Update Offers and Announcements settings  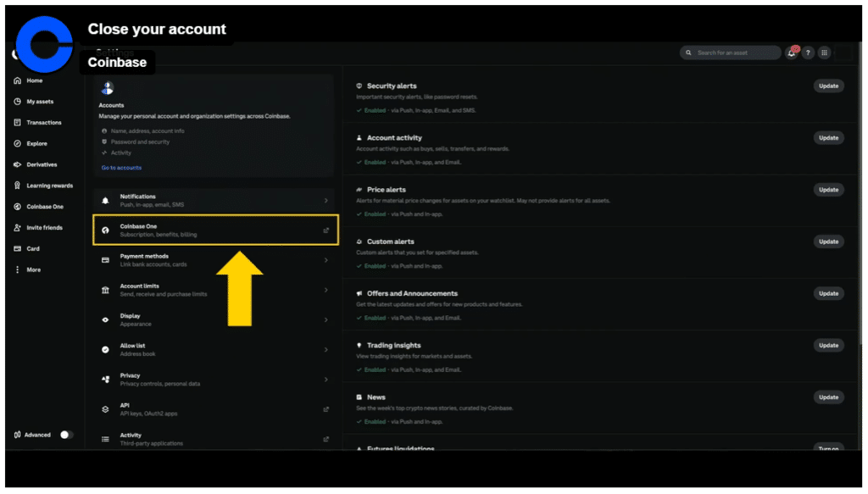(829, 294)
